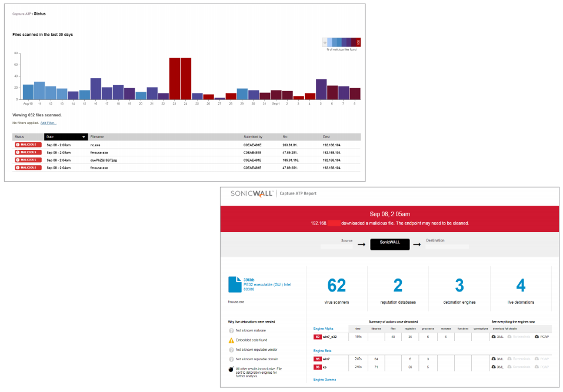
Task: Click the SonicWALL logo in the report header
Action: click(x=252, y=194)
